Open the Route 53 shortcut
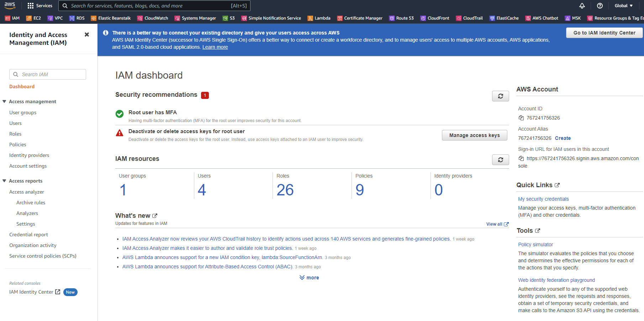The image size is (644, 321). 401,18
